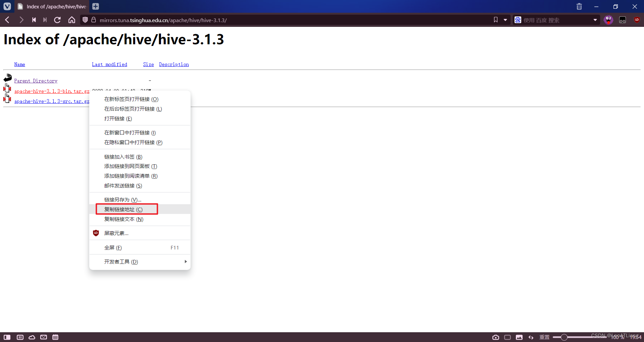Viewport: 644px width, 342px height.
Task: Click the screenshot camera icon in status bar
Action: coord(495,337)
